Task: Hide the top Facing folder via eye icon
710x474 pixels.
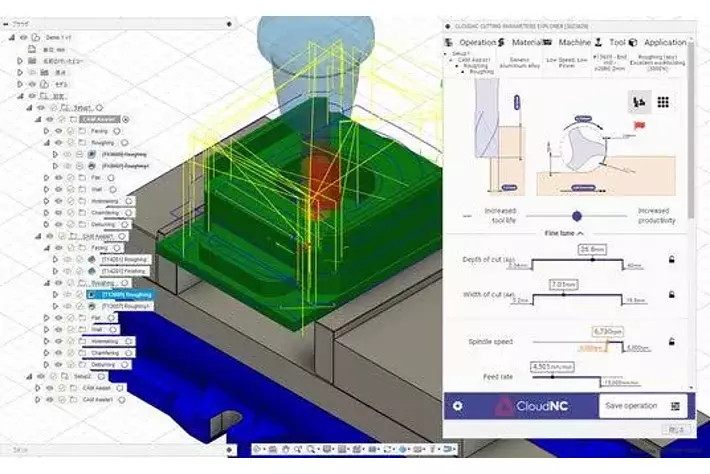Action: pyautogui.click(x=59, y=131)
